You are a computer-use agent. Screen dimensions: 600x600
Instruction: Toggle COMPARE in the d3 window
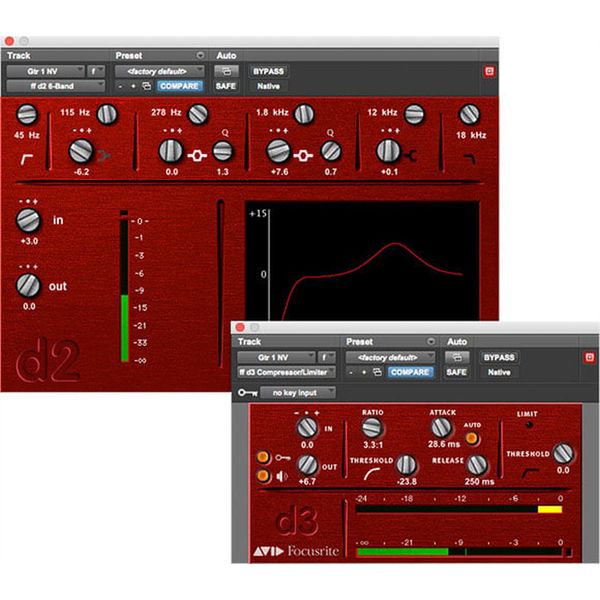point(410,372)
